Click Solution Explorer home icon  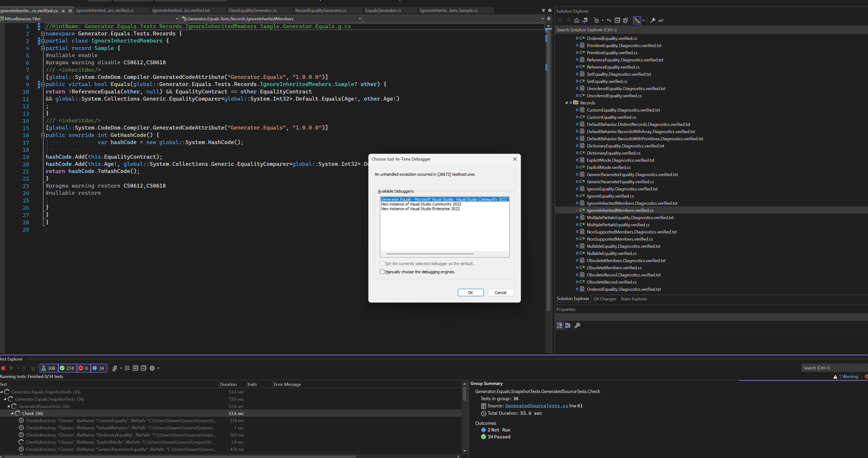tap(576, 20)
